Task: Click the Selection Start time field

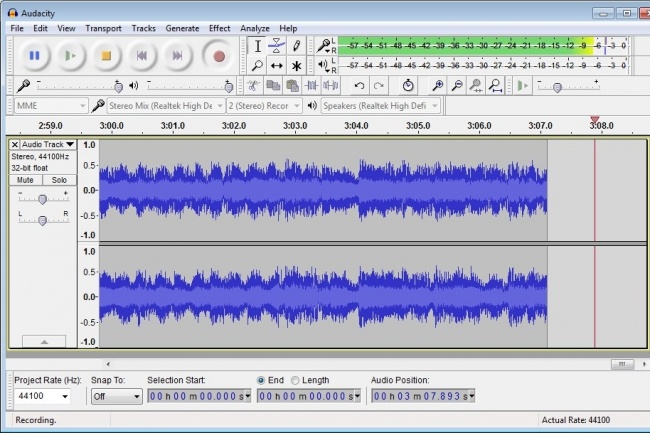Action: click(199, 396)
